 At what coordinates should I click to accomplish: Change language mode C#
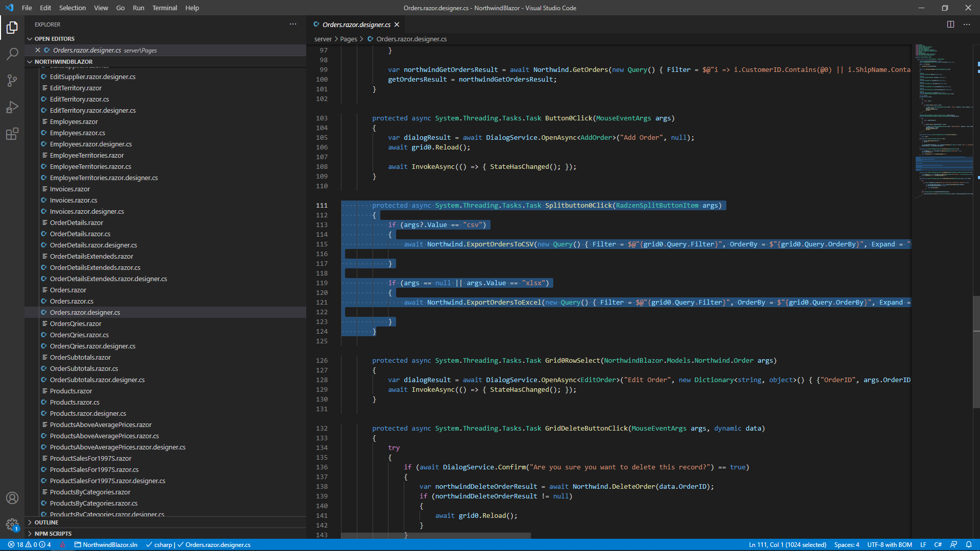point(938,545)
